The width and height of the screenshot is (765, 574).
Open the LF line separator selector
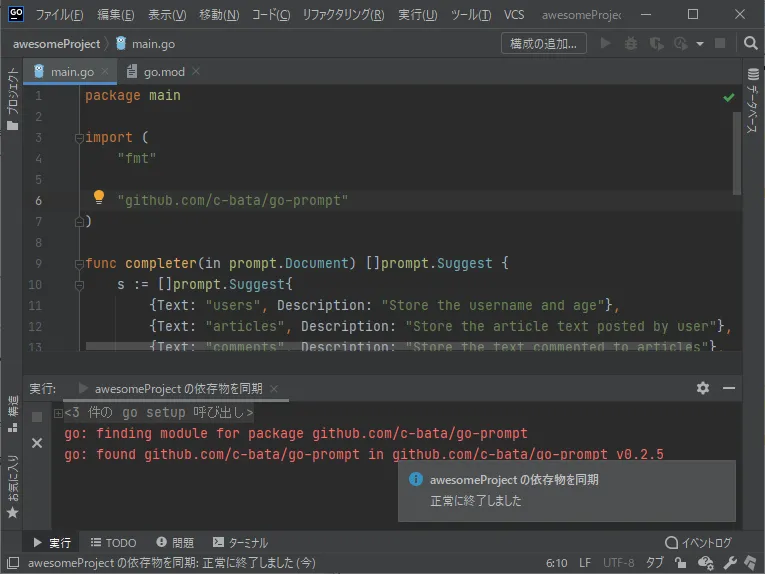coord(585,563)
